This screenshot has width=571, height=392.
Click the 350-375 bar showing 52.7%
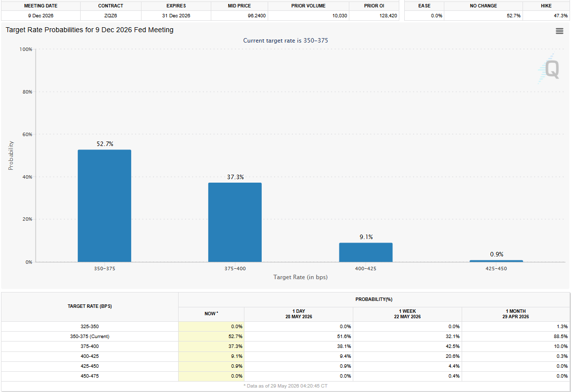click(x=104, y=206)
